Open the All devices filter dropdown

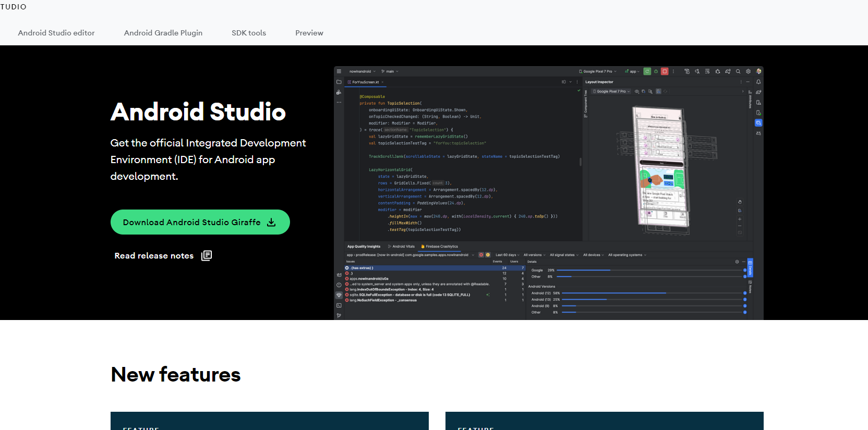point(593,255)
